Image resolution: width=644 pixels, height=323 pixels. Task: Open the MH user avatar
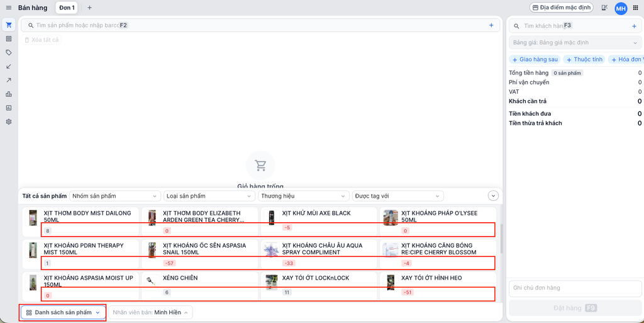pos(621,8)
